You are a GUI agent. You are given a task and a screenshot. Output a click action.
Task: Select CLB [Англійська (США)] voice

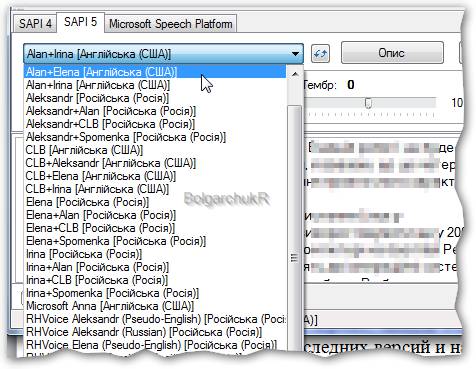point(155,150)
